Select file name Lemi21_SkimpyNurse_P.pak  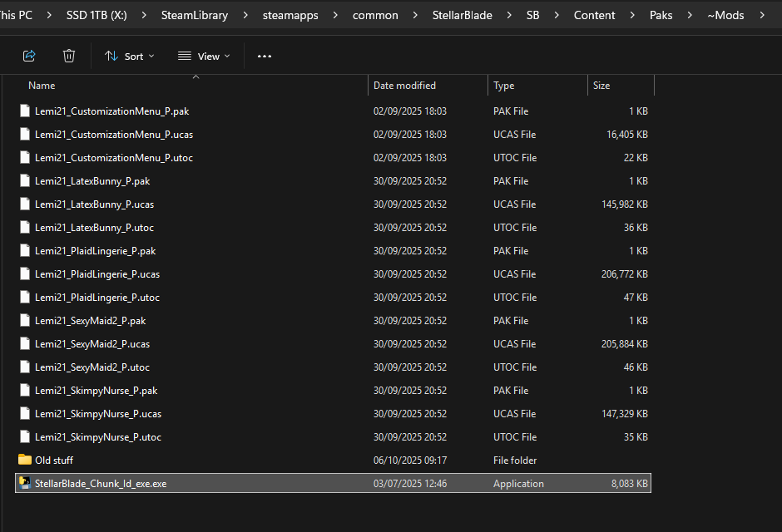(x=97, y=391)
